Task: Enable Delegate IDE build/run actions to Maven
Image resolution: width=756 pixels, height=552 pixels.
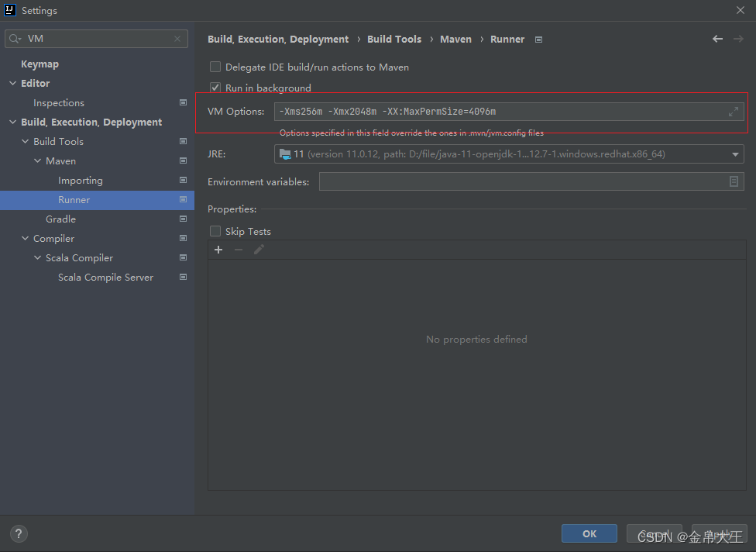Action: point(215,67)
